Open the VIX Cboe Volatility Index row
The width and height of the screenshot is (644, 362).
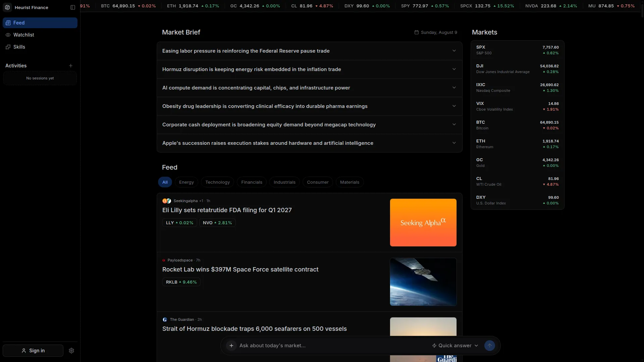[518, 106]
